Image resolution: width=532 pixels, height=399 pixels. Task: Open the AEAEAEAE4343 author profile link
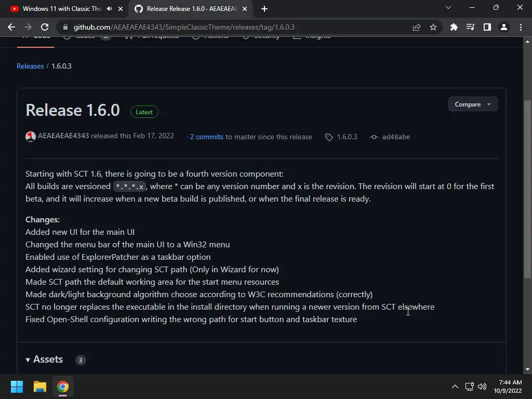[63, 136]
